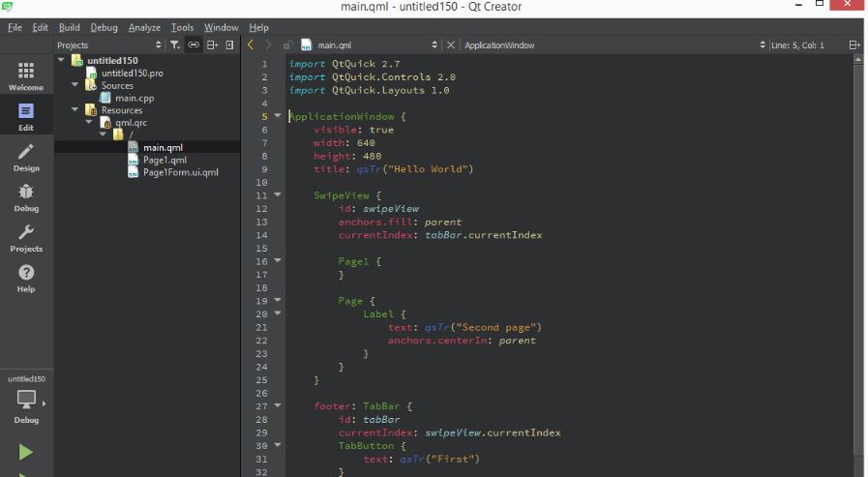Open the File menu
This screenshot has width=868, height=477.
pos(15,27)
